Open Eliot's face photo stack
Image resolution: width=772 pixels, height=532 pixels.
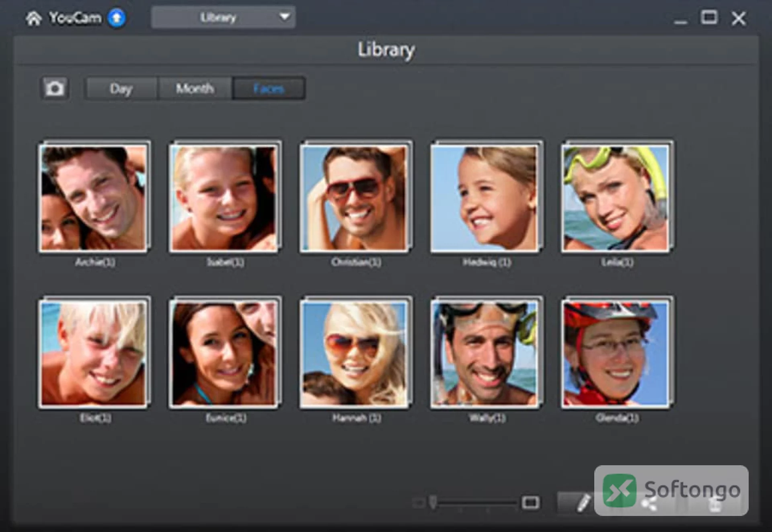94,353
